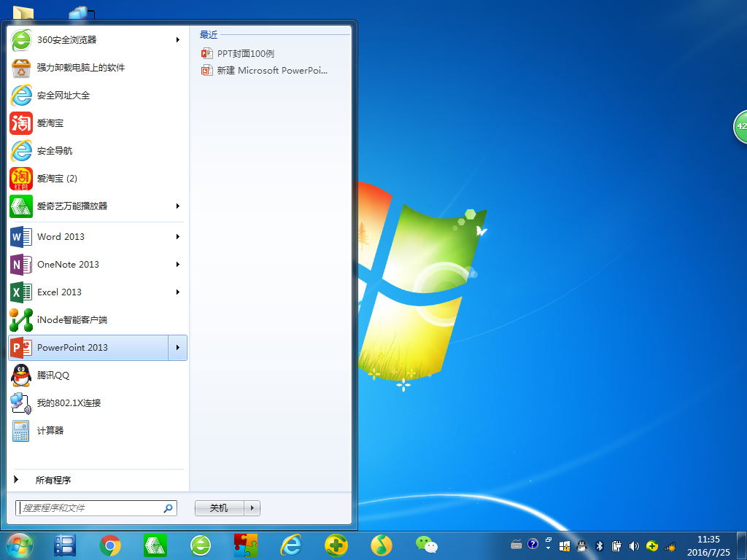Open shutdown options arrow next to 关机
This screenshot has height=560, width=747.
252,508
